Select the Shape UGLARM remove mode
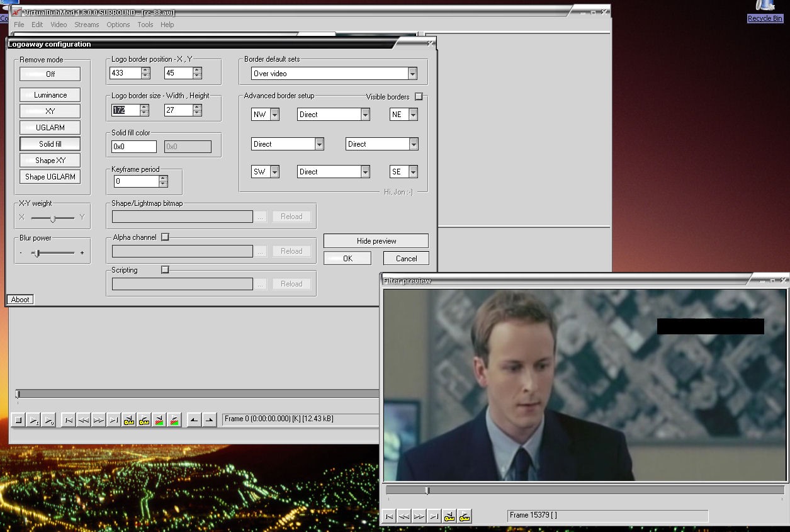Screen dimensions: 790x532 coord(50,177)
